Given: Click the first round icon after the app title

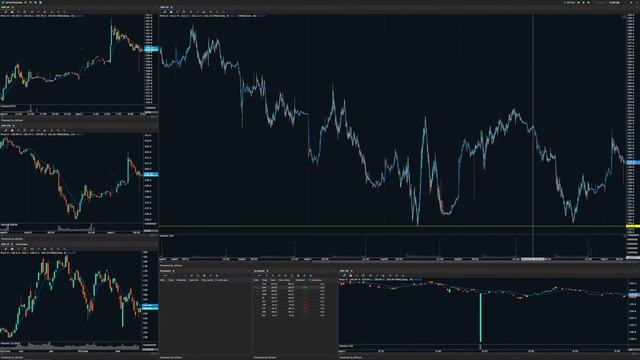Looking at the screenshot, I should pos(25,2).
